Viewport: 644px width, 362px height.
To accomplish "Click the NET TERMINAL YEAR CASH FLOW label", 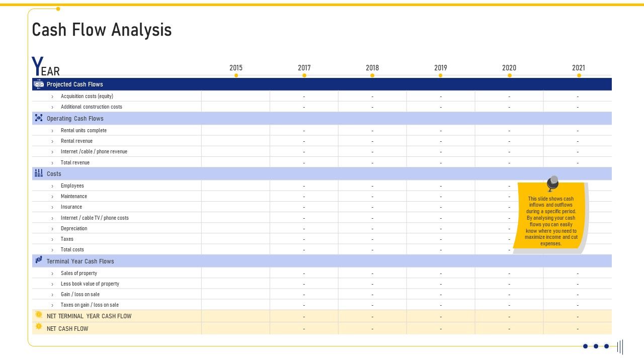I will [89, 316].
